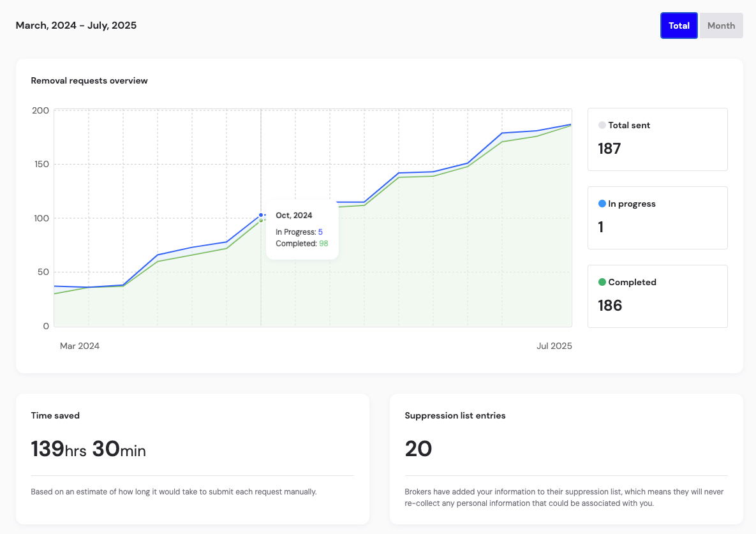Screen dimensions: 756x534
Task: Click the 200 label on the chart's y-axis
Action: point(40,110)
